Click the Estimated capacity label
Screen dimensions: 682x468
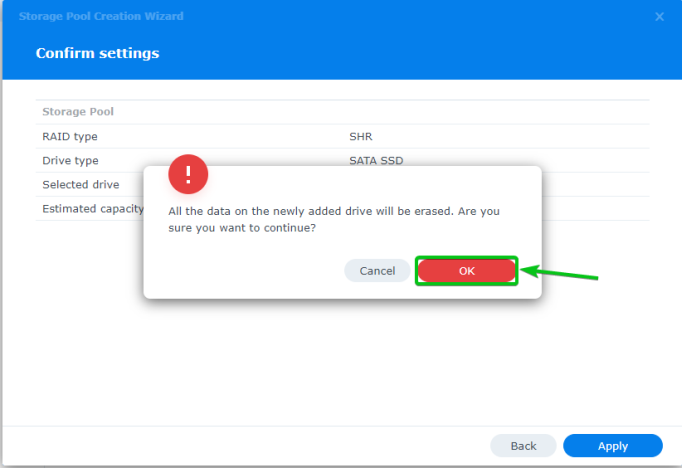pos(92,209)
